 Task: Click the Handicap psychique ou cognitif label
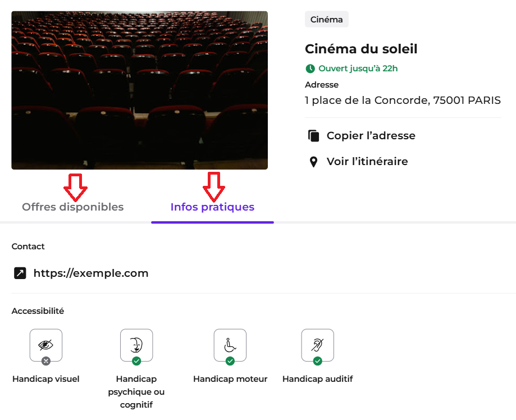(136, 392)
